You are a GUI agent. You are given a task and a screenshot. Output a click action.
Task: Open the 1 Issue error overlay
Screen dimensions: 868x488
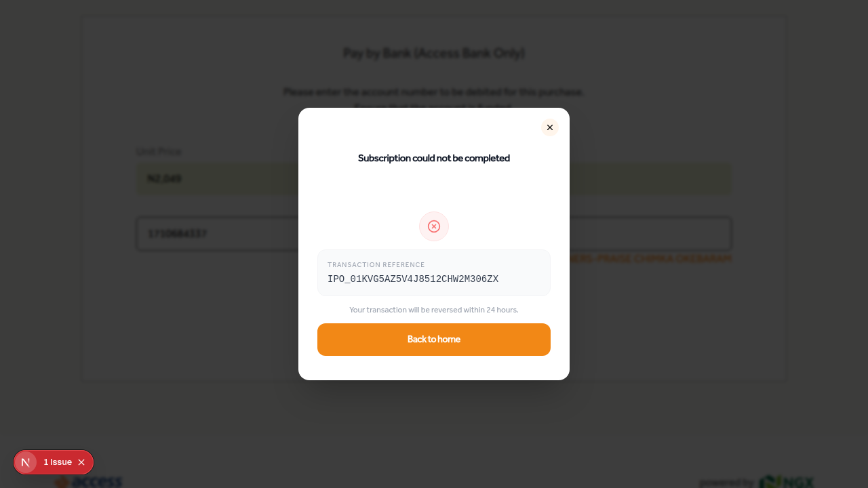pos(58,462)
